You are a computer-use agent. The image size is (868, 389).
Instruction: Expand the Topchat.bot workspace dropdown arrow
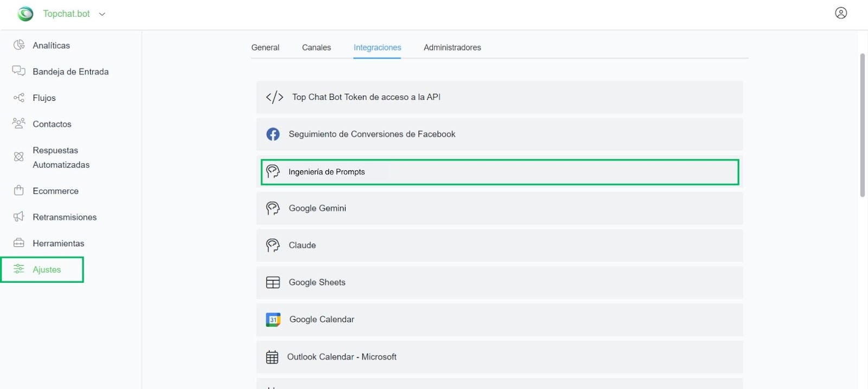coord(102,14)
